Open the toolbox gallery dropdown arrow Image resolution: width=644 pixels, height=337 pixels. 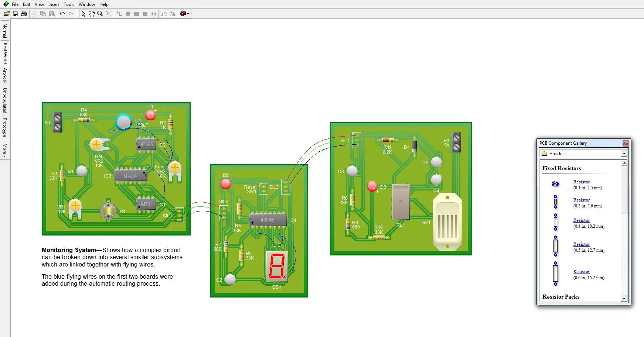click(188, 14)
